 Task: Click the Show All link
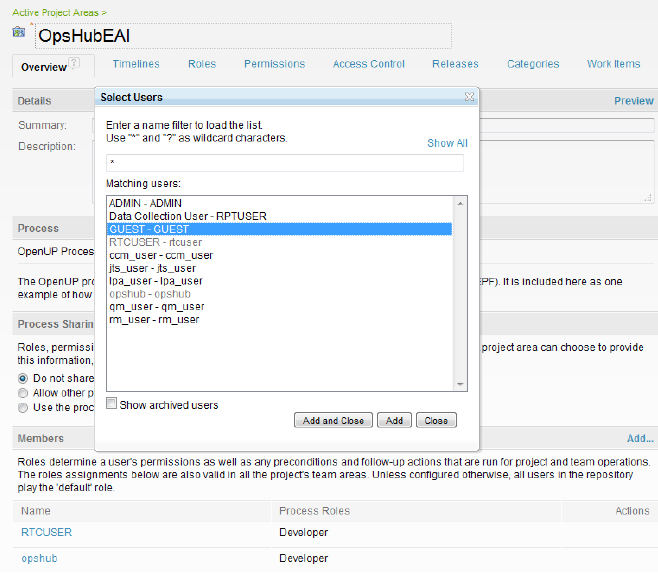point(447,143)
